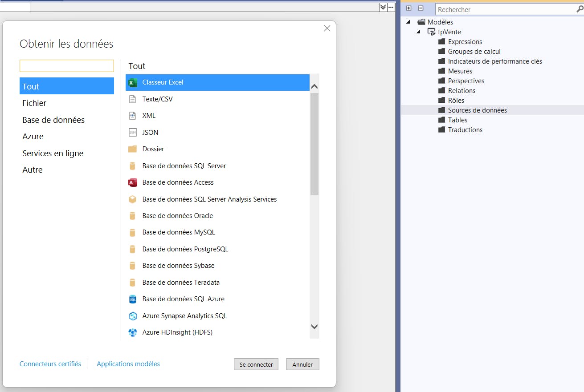Viewport: 584px width, 392px height.
Task: Click the MySQL database cylinder icon
Action: point(132,232)
